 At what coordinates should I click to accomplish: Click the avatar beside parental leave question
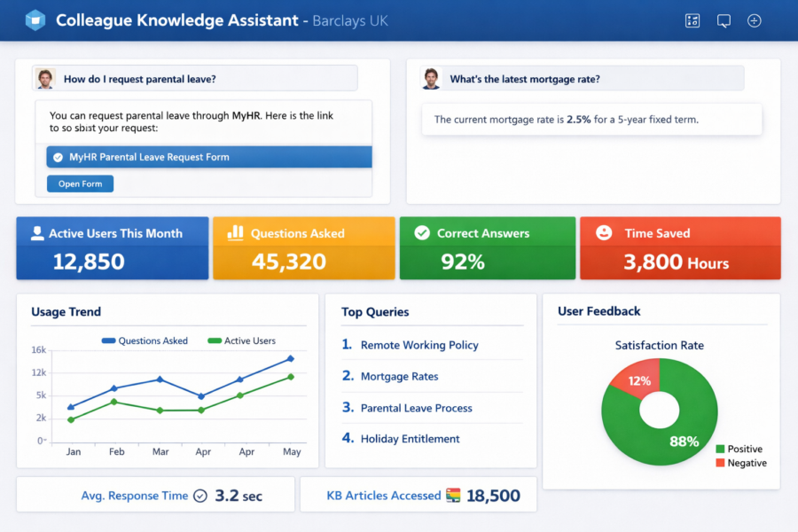(x=45, y=79)
